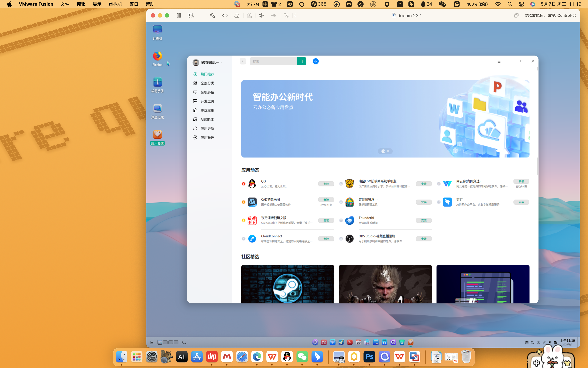588x368 pixels.
Task: Click the App Store vertical scrollbar
Action: tap(537, 166)
